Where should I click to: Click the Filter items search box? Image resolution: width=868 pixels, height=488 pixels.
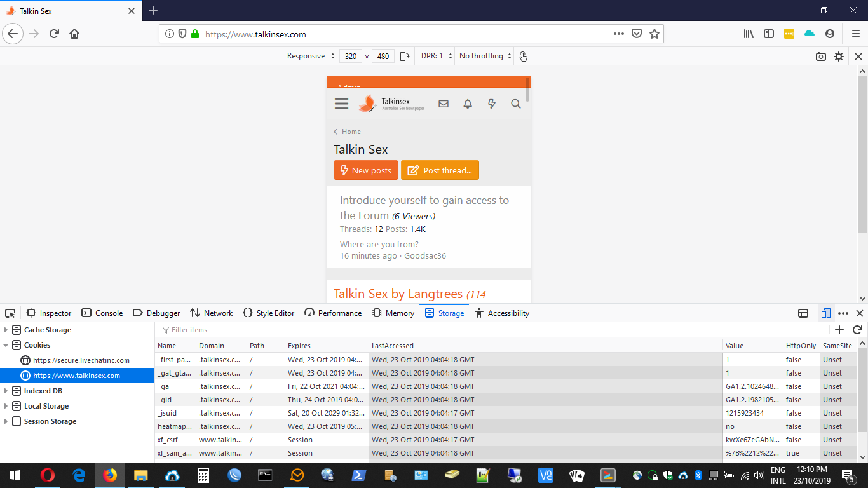tap(492, 330)
